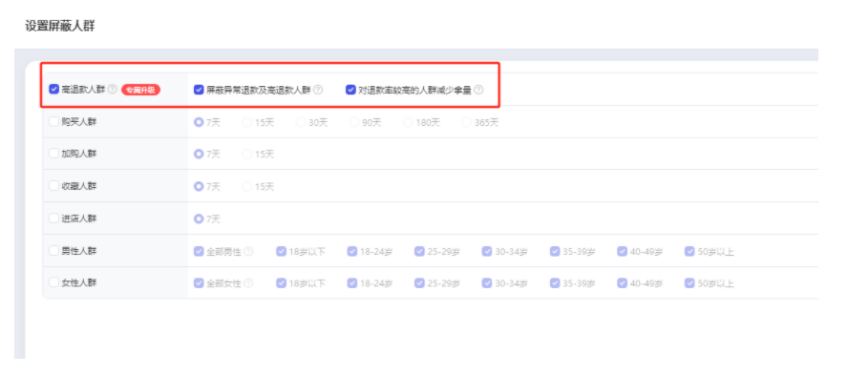Select 7天 in the 购买人群 row

[x=199, y=122]
